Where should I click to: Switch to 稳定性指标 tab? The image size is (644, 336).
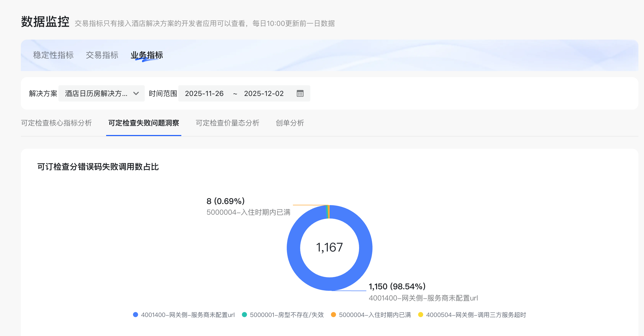coord(53,55)
